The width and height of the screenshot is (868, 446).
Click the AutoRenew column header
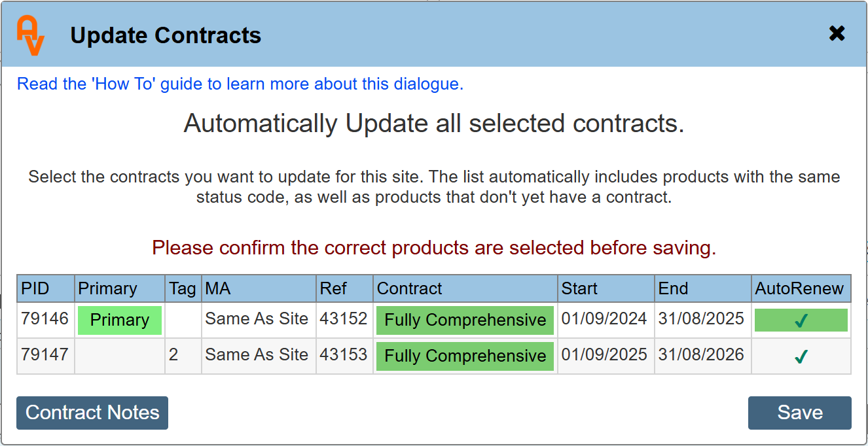[799, 288]
